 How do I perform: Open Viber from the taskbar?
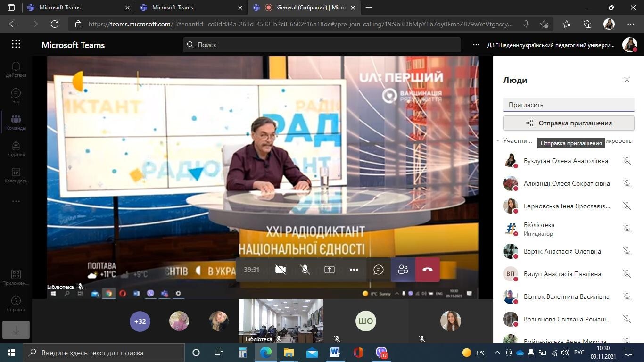coord(381,353)
